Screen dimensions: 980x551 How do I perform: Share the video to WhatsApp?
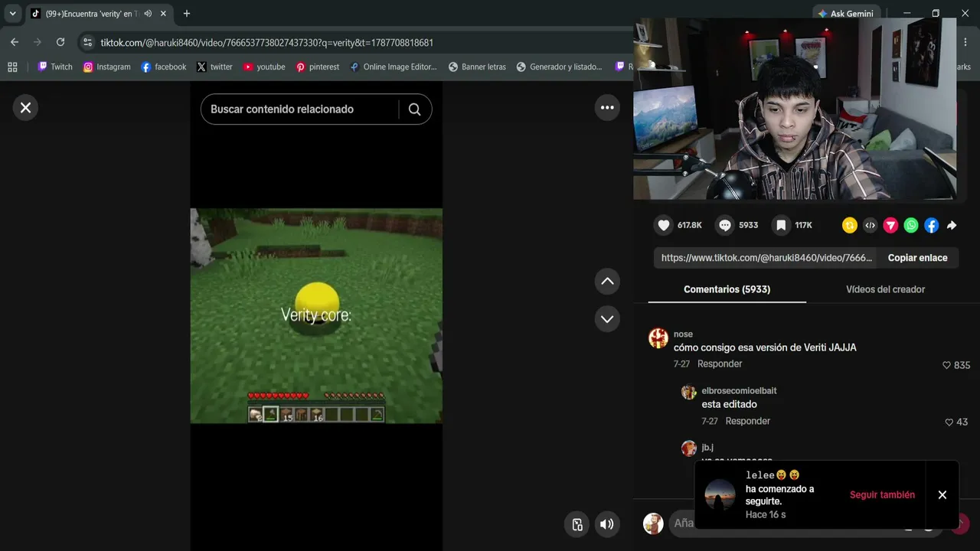point(911,225)
